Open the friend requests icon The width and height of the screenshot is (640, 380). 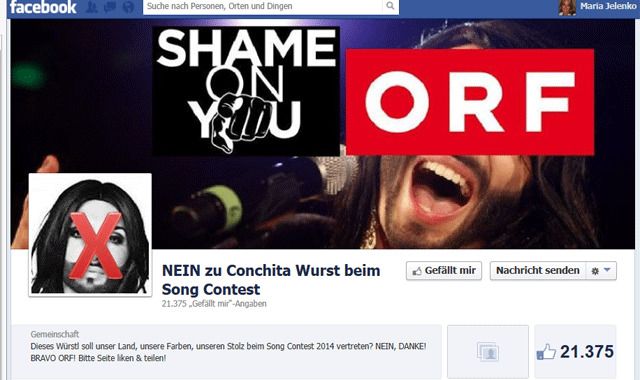tap(91, 7)
